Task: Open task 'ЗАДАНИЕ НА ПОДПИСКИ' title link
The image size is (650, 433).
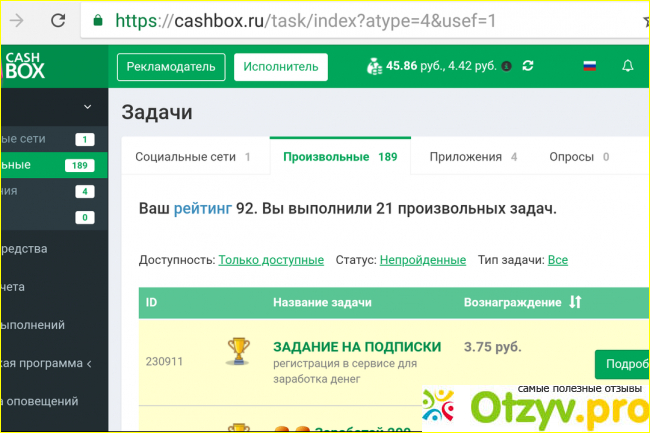Action: click(x=356, y=346)
